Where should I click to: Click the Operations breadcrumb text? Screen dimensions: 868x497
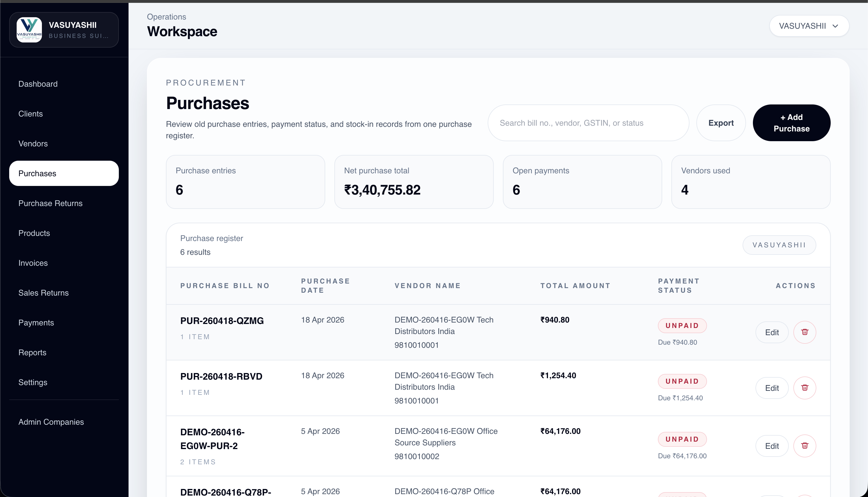click(167, 17)
